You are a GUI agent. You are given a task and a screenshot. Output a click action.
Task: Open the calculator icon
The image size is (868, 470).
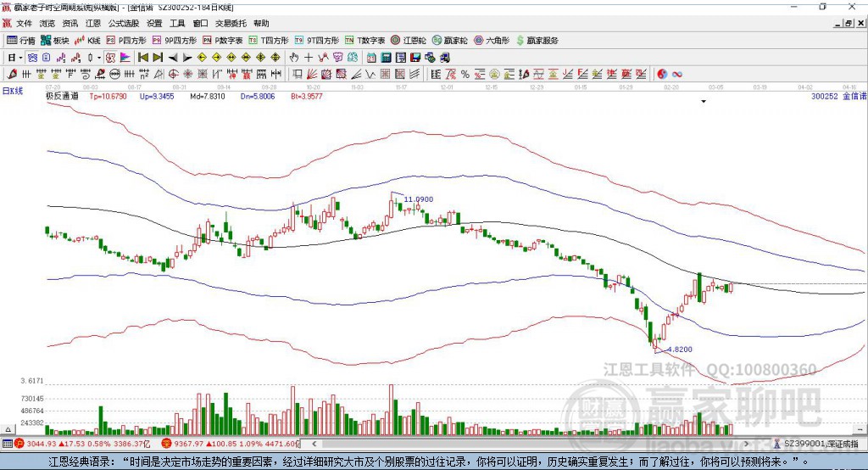(386, 58)
